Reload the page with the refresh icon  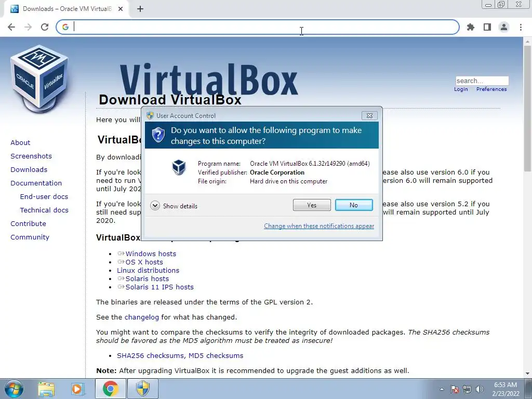tap(45, 27)
